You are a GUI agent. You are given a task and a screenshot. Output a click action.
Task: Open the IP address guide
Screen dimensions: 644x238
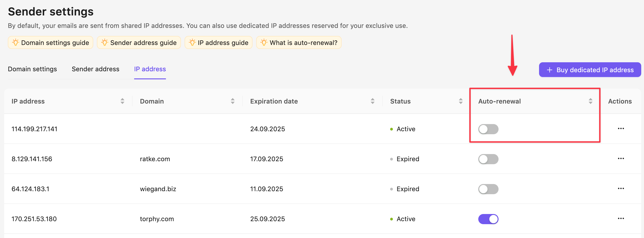[218, 43]
